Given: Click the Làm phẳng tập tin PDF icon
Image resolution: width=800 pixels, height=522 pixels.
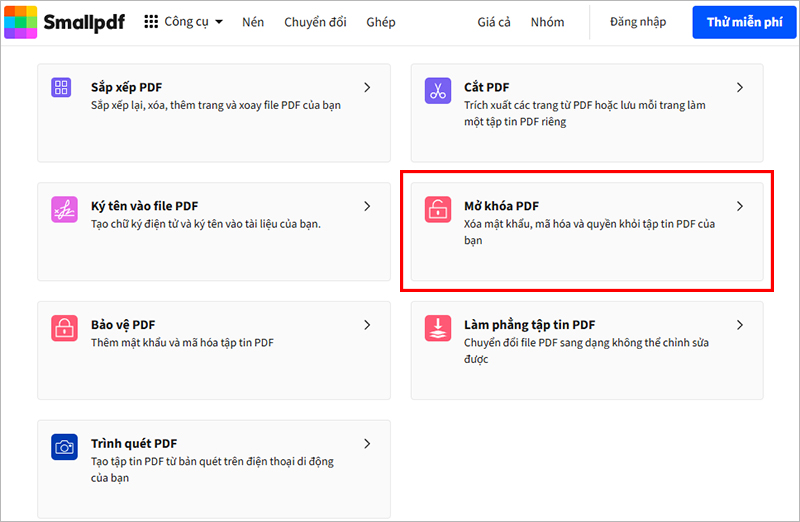Looking at the screenshot, I should (438, 328).
